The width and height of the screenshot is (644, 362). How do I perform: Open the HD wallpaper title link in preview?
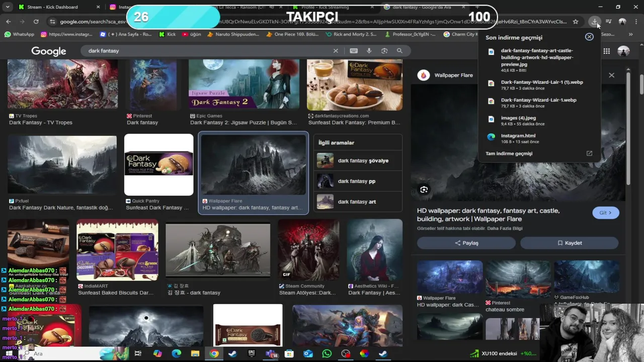coord(488,215)
